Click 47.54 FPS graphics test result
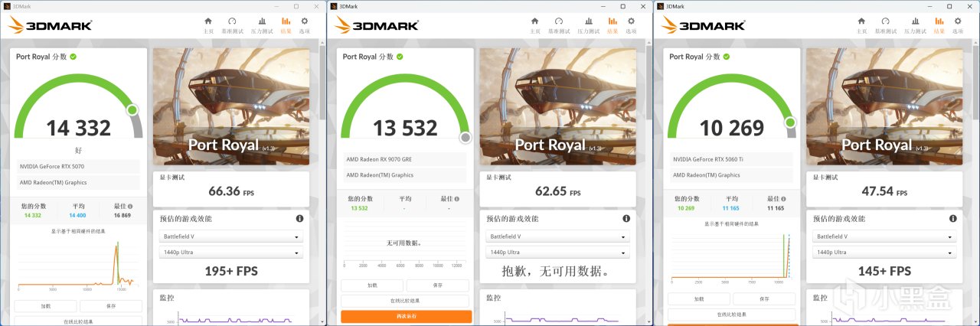 pos(884,192)
